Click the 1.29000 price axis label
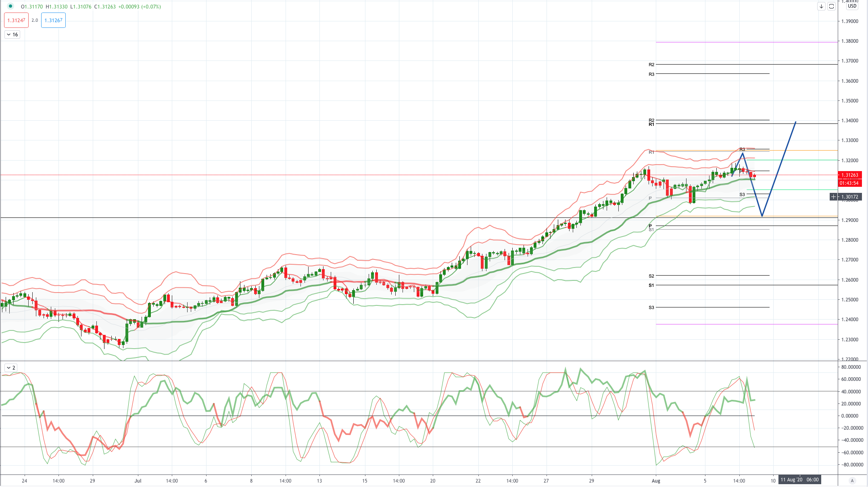This screenshot has height=487, width=868. pyautogui.click(x=849, y=220)
